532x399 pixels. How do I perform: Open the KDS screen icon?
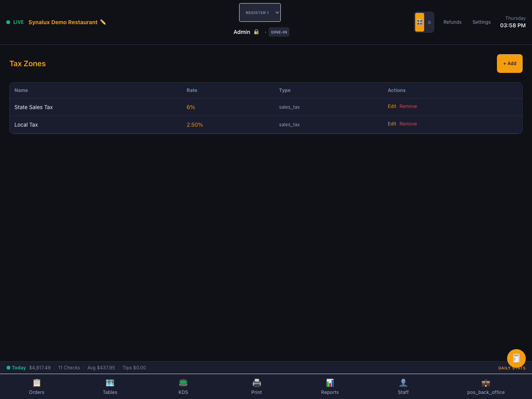coord(183,383)
